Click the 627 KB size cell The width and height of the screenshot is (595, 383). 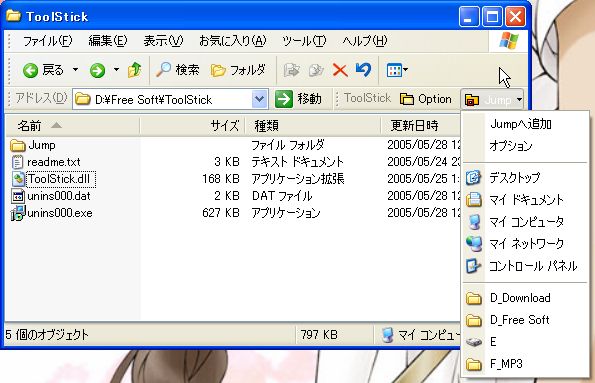[x=220, y=213]
